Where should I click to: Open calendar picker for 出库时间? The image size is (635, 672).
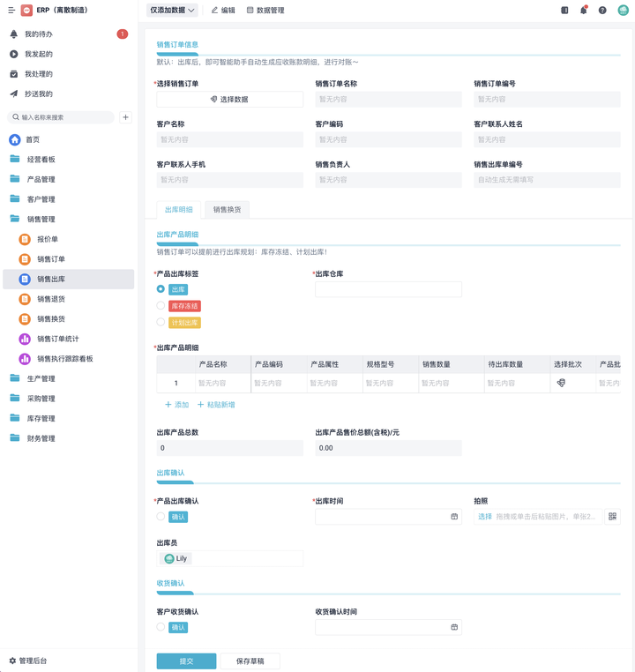pyautogui.click(x=454, y=517)
